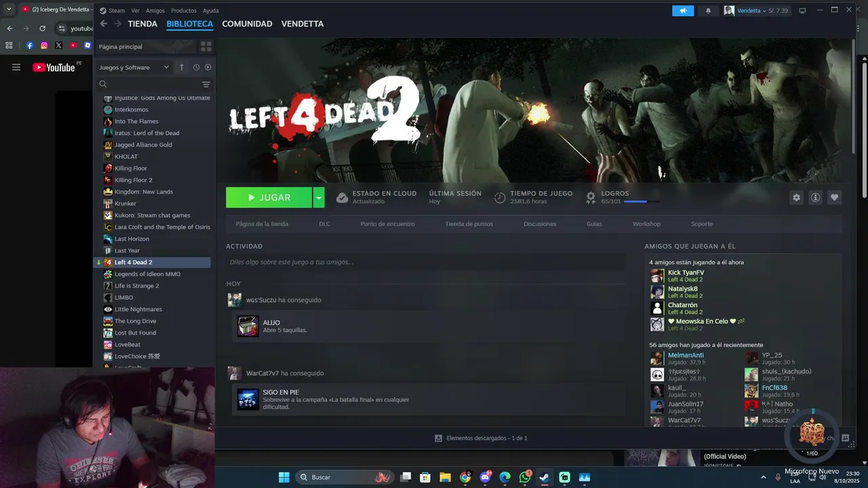Open Steam Big Picture display icon
868x488 pixels.
click(x=802, y=11)
